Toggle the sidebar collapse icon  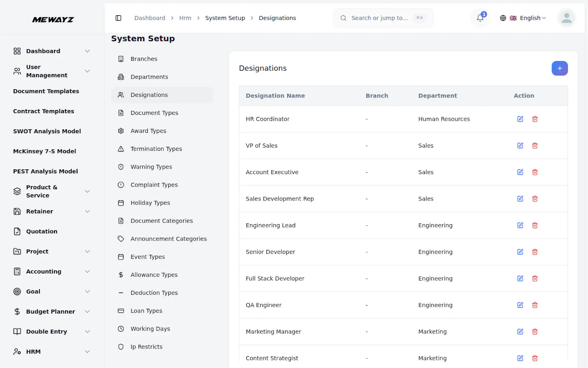tap(118, 18)
